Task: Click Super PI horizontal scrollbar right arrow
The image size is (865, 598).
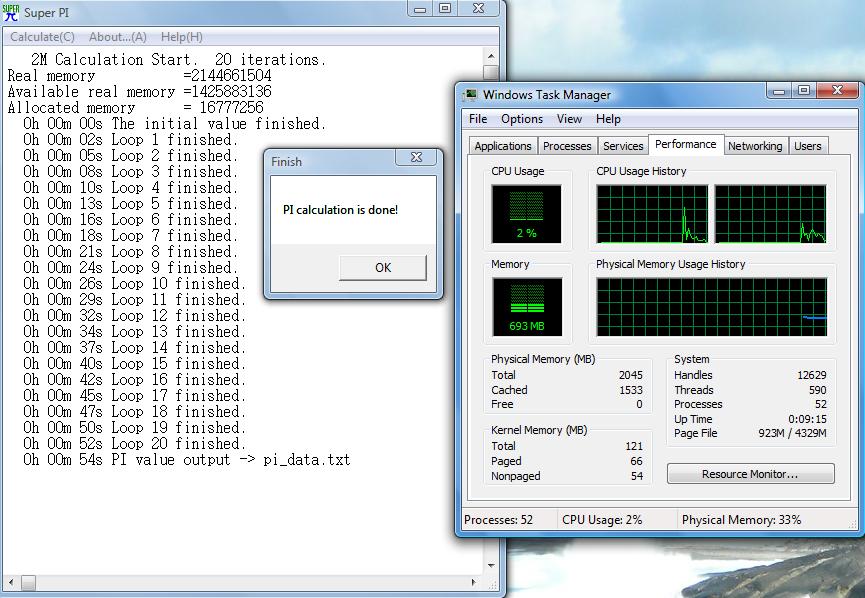Action: pyautogui.click(x=474, y=582)
